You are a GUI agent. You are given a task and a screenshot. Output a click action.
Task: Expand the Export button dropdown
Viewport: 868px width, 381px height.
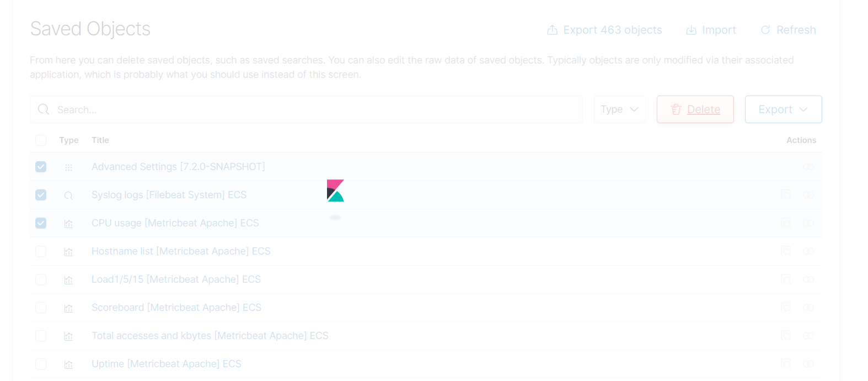coord(783,109)
